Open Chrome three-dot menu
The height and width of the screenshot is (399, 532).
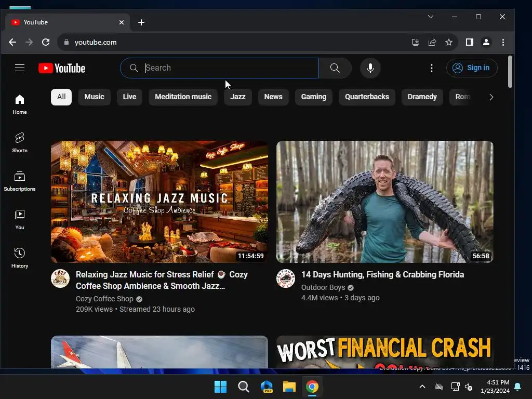coord(503,42)
